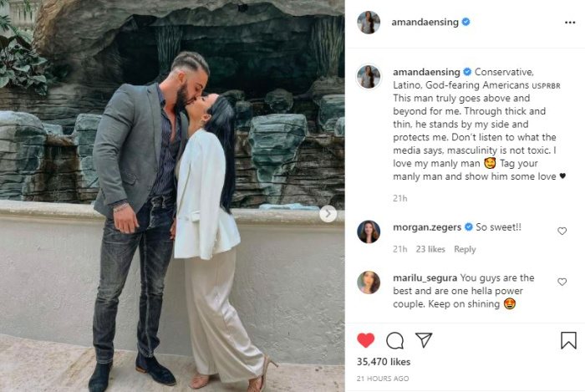Open morgan.zegers profile avatar

[369, 232]
